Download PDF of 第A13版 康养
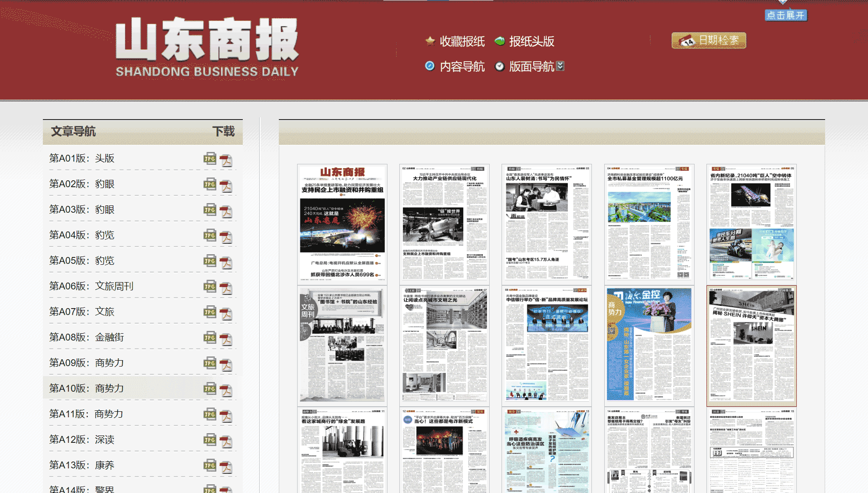Image resolution: width=868 pixels, height=493 pixels. [226, 467]
